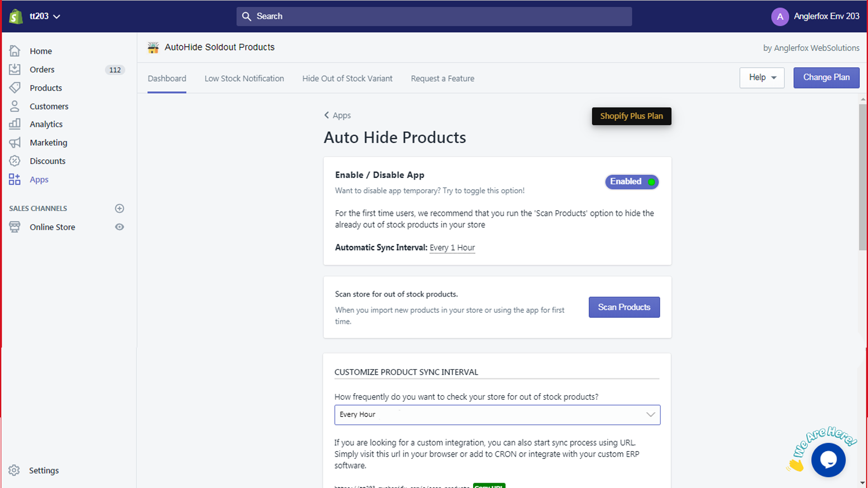Viewport: 868px width, 488px height.
Task: Open Online Store via its storefront icon
Action: pos(15,227)
